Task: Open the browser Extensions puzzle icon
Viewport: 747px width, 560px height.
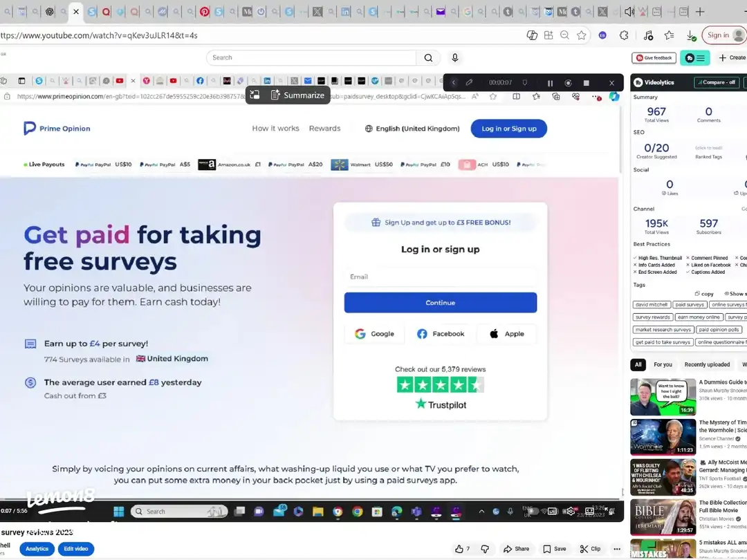Action: [624, 35]
